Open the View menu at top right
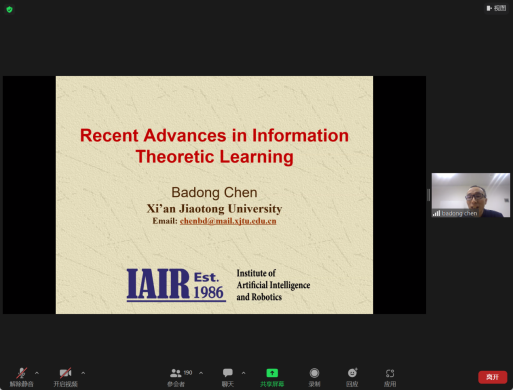The image size is (513, 390). pyautogui.click(x=496, y=8)
